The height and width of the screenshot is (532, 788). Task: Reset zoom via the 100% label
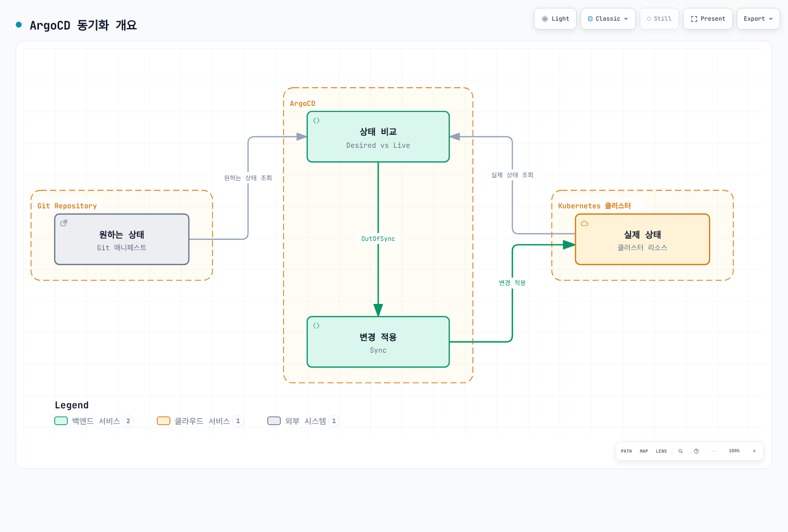[734, 451]
